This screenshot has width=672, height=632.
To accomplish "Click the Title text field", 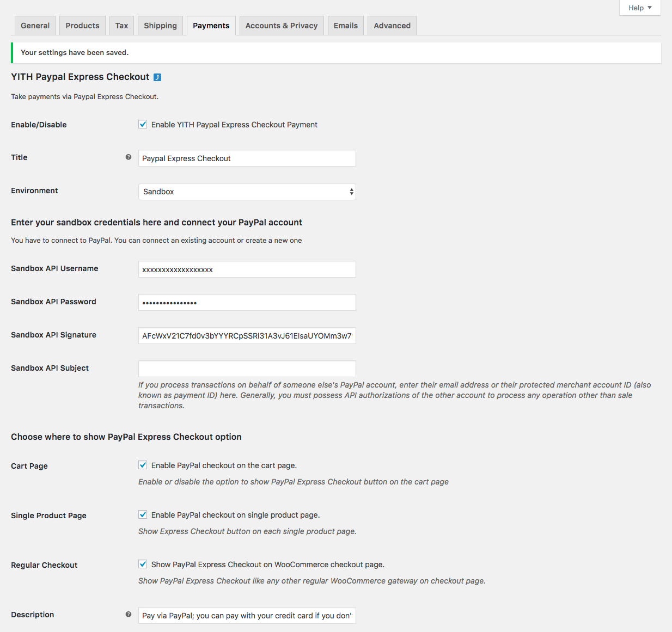I will click(x=247, y=158).
